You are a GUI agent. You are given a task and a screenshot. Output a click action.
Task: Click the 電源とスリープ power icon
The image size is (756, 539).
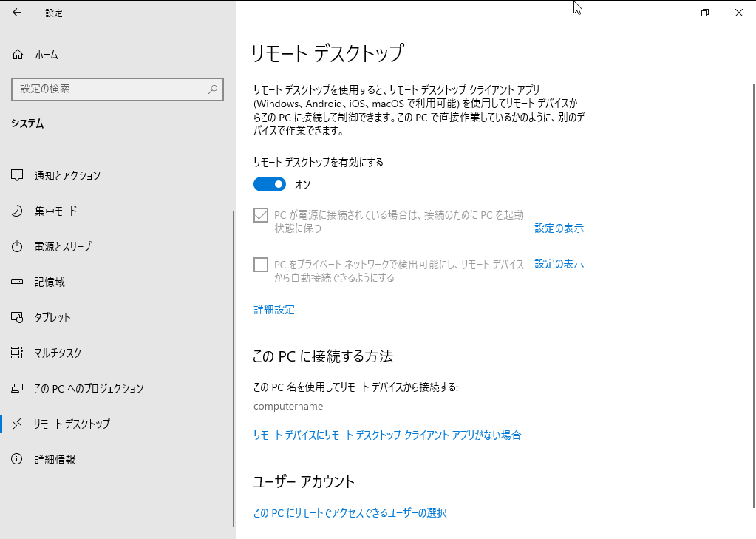[18, 246]
